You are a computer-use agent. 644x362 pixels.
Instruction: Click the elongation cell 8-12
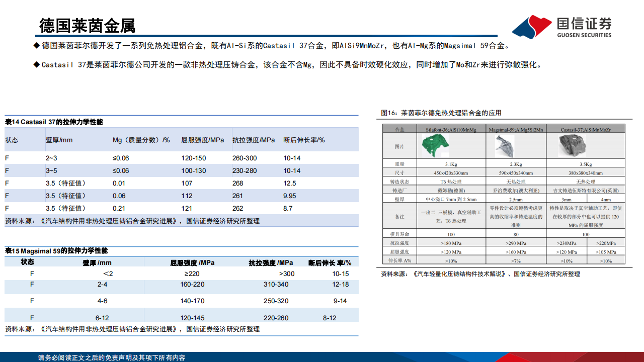click(330, 318)
